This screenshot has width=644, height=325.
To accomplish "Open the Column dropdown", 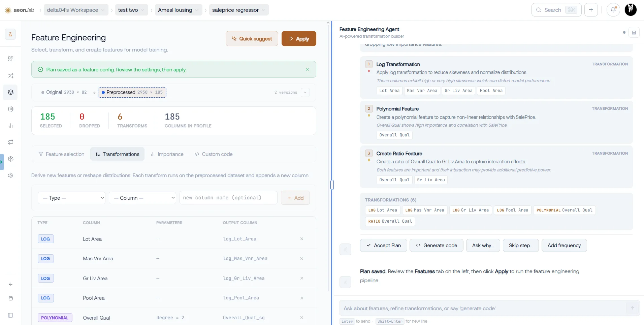I will pos(142,198).
